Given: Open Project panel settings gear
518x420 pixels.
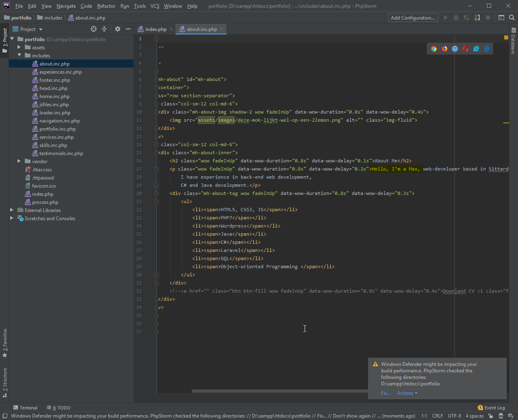Looking at the screenshot, I should click(118, 29).
